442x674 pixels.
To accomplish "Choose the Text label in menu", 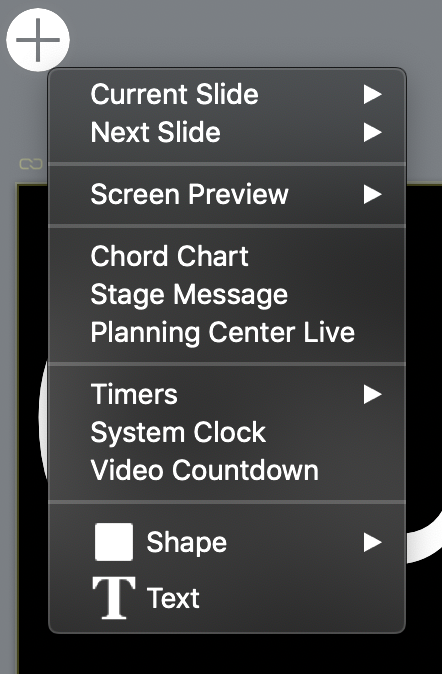I will [x=173, y=598].
